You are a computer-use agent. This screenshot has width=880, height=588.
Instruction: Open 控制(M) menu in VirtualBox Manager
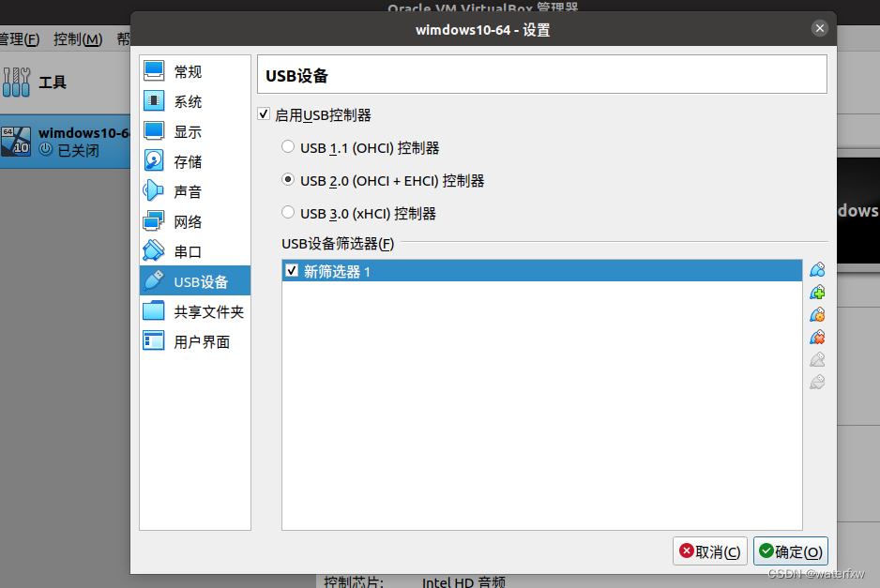click(x=78, y=38)
